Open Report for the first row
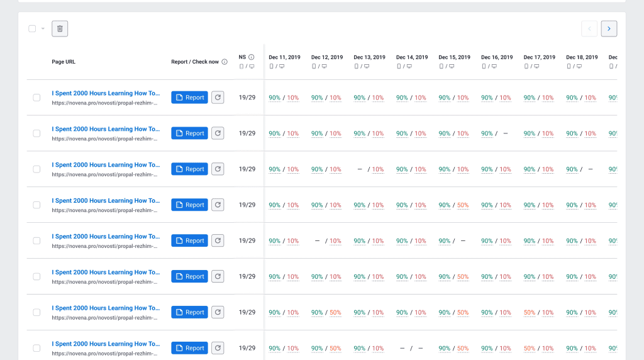The width and height of the screenshot is (644, 360). pyautogui.click(x=189, y=98)
